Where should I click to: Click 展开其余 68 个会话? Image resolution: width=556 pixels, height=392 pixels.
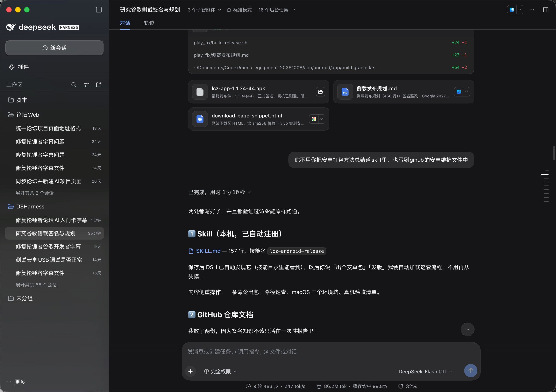pyautogui.click(x=36, y=285)
